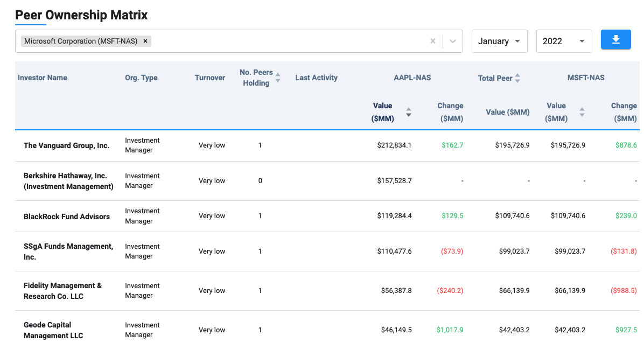Open the January month dropdown
Image resolution: width=644 pixels, height=349 pixels.
[x=499, y=40]
